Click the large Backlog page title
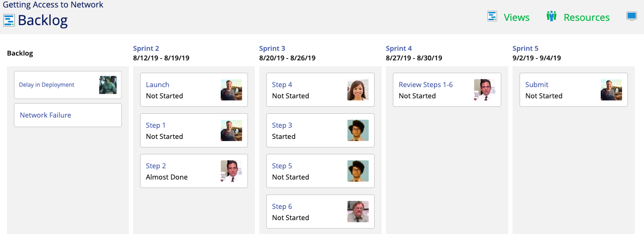The image size is (644, 234). pos(43,20)
